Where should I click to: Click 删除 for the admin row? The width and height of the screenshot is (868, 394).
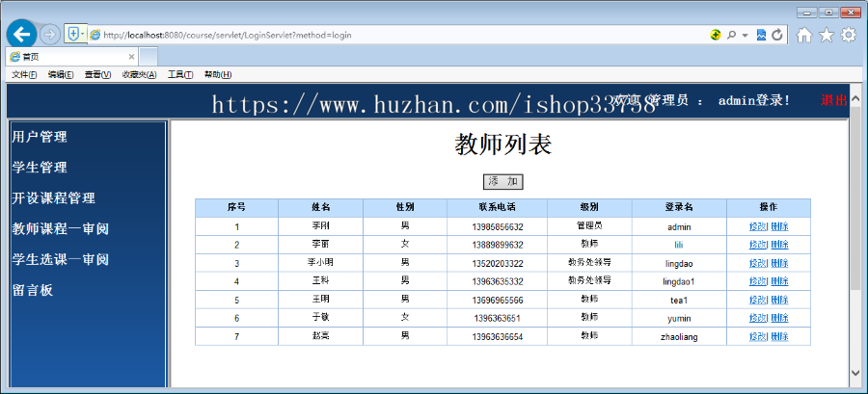click(x=779, y=226)
